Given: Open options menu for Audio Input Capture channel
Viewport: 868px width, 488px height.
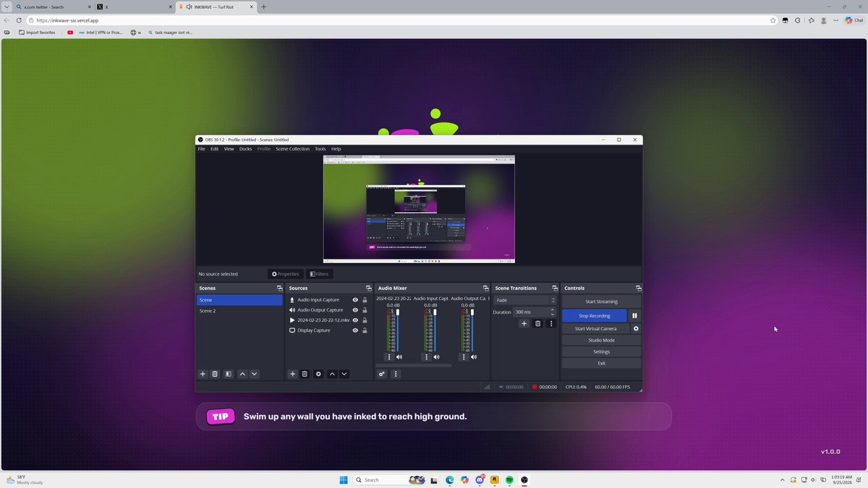Looking at the screenshot, I should [x=426, y=356].
